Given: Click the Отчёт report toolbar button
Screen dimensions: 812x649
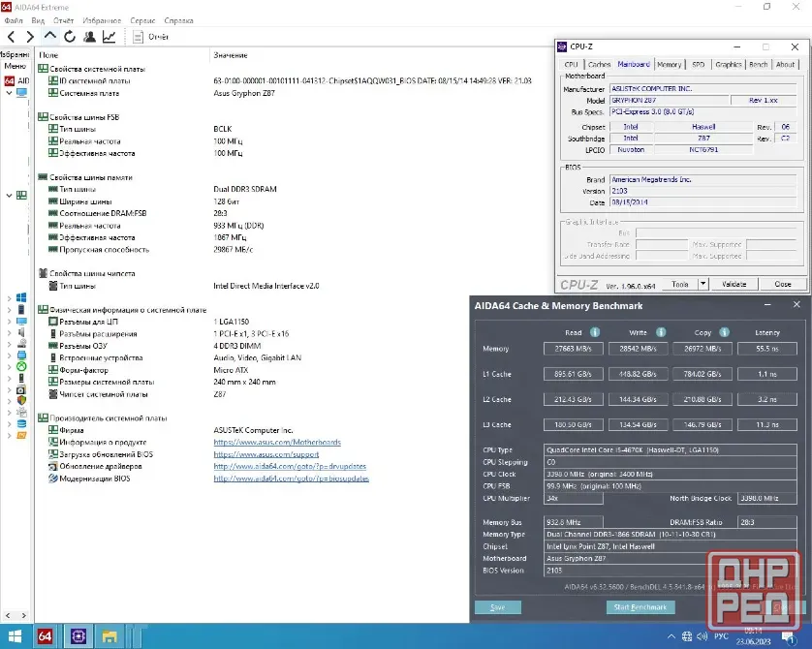Looking at the screenshot, I should point(151,37).
